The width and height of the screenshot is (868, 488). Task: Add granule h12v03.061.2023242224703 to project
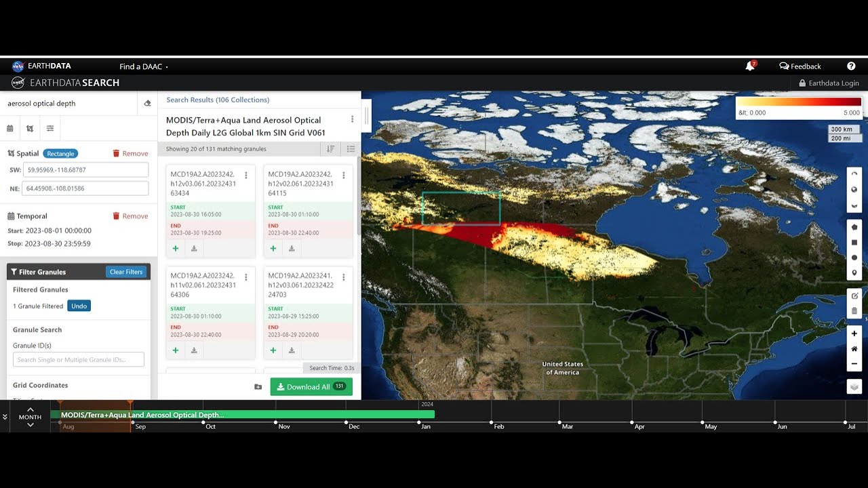click(x=273, y=350)
